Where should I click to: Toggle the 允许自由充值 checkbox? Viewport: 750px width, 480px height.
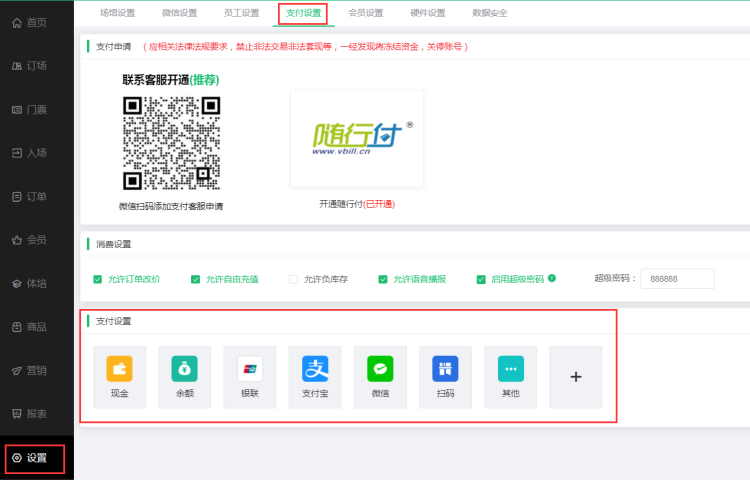pyautogui.click(x=196, y=279)
